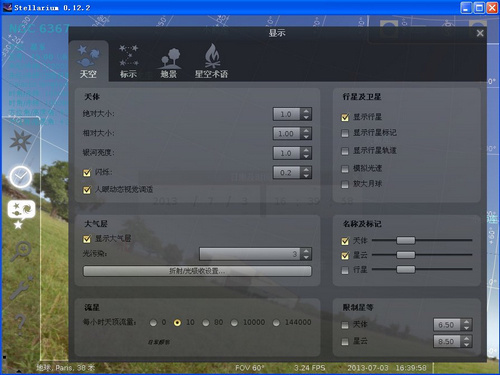Image resolution: width=500 pixels, height=375 pixels.
Task: Enable 放大月球 checkbox
Action: 345,184
